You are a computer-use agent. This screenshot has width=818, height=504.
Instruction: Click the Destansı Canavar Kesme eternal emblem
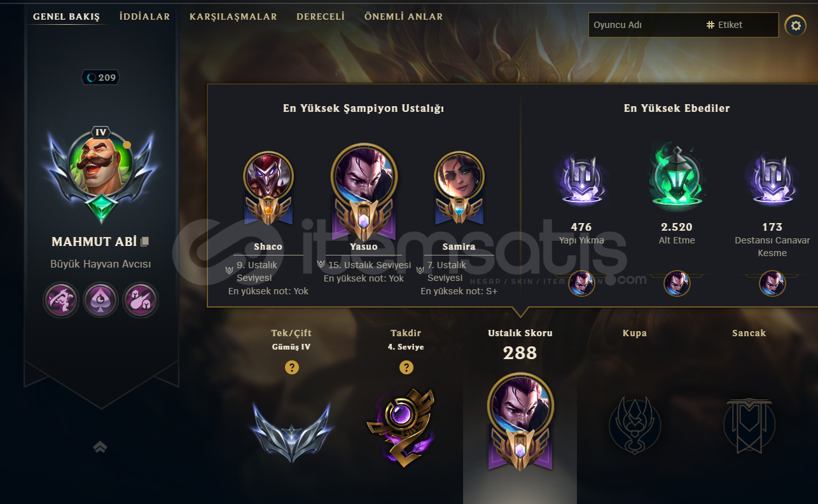point(772,179)
